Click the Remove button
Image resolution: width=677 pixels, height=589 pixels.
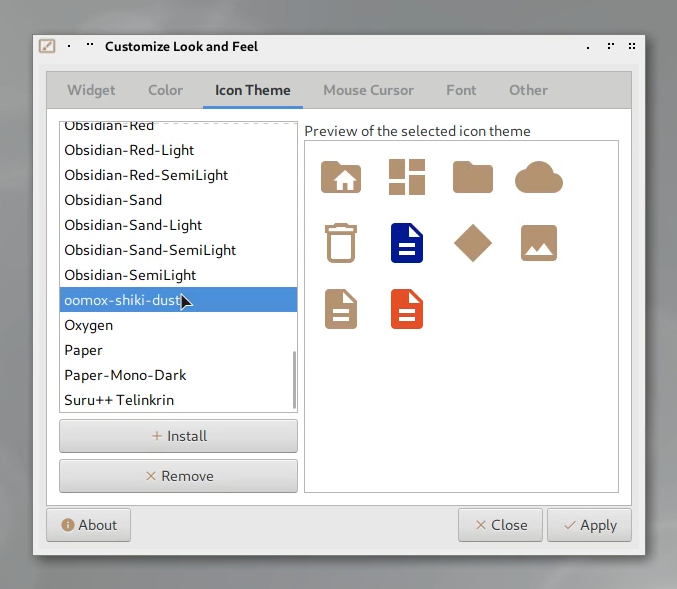(178, 476)
